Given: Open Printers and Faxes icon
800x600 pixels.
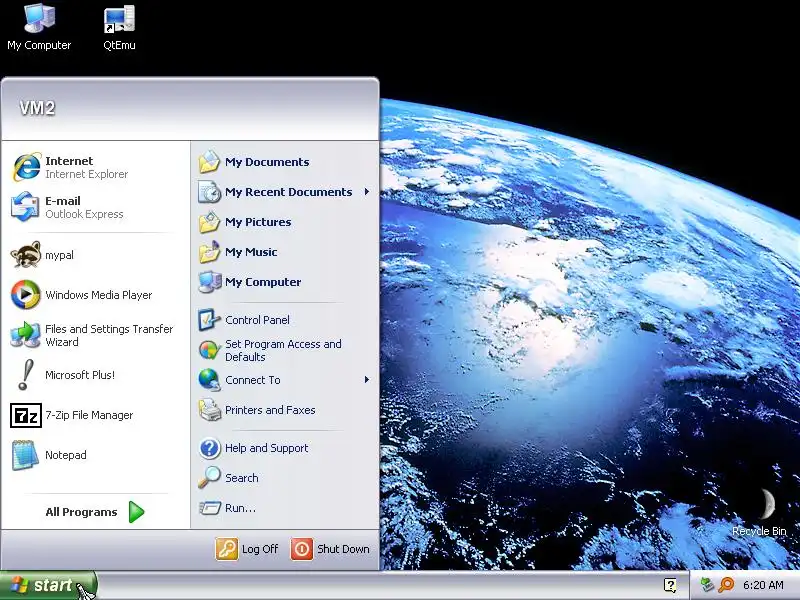Looking at the screenshot, I should coord(209,410).
